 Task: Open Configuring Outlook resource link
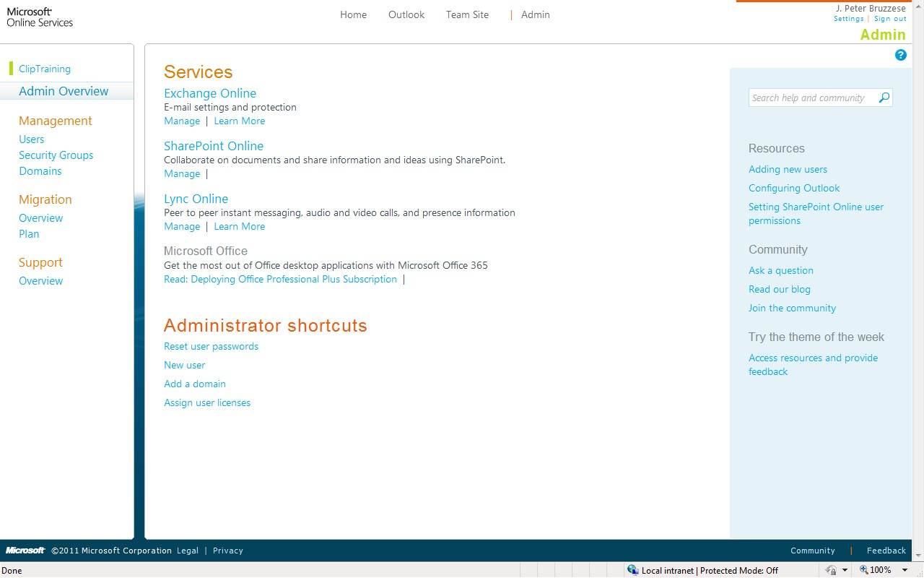pyautogui.click(x=794, y=188)
